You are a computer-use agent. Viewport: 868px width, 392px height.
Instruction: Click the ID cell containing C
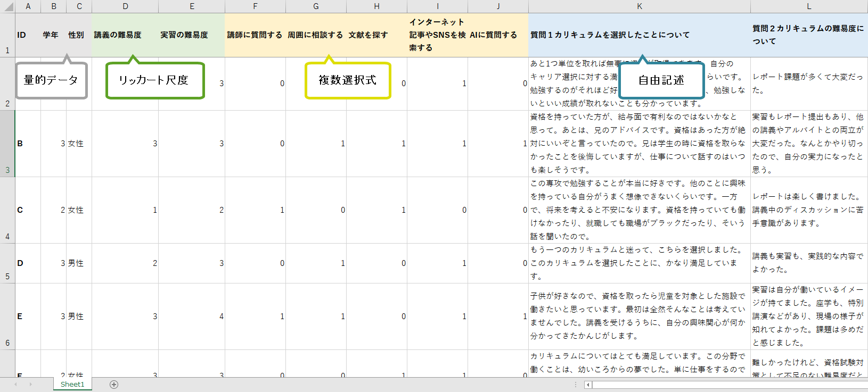pos(28,210)
